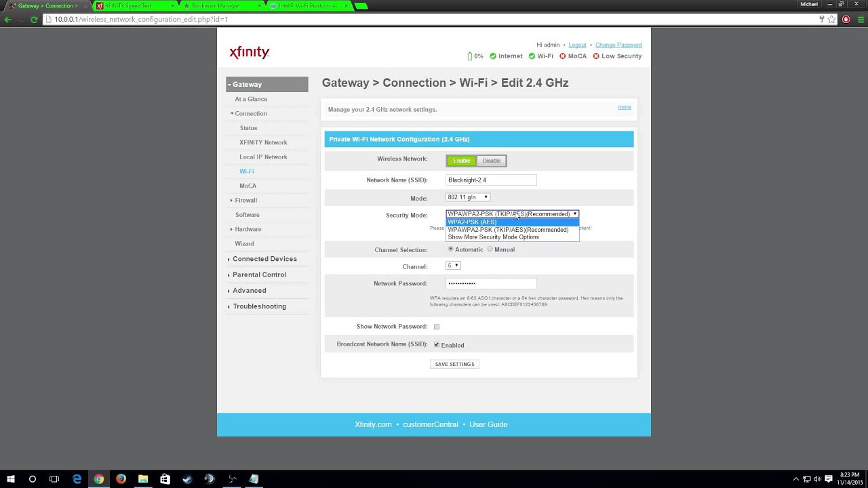Open File Explorer from taskbar

click(x=143, y=479)
